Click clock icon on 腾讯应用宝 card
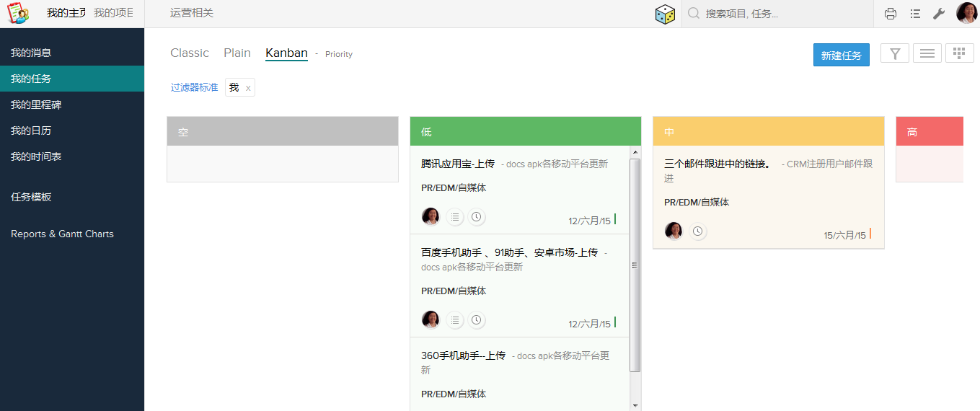The width and height of the screenshot is (980, 411). 476,217
